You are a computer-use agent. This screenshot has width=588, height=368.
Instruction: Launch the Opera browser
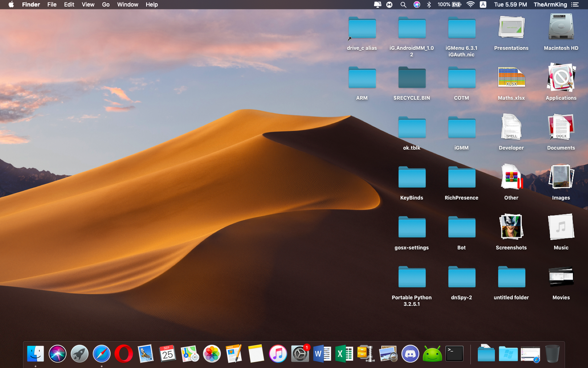coord(124,354)
